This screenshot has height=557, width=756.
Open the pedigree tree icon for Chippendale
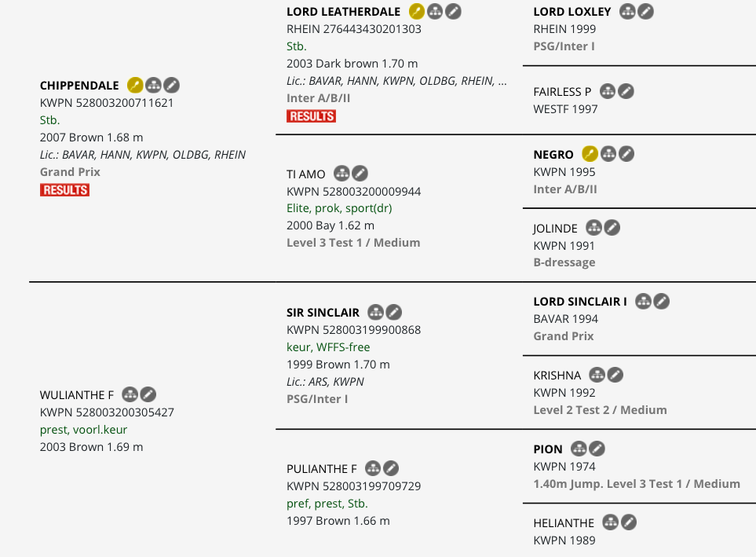tap(153, 86)
